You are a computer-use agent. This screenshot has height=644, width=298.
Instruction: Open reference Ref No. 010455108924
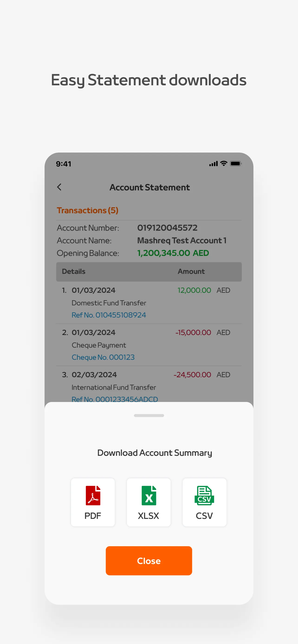click(109, 315)
